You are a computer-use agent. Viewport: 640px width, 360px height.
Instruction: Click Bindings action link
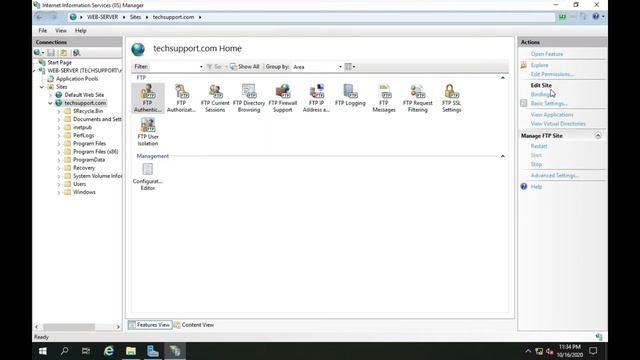[x=541, y=94]
